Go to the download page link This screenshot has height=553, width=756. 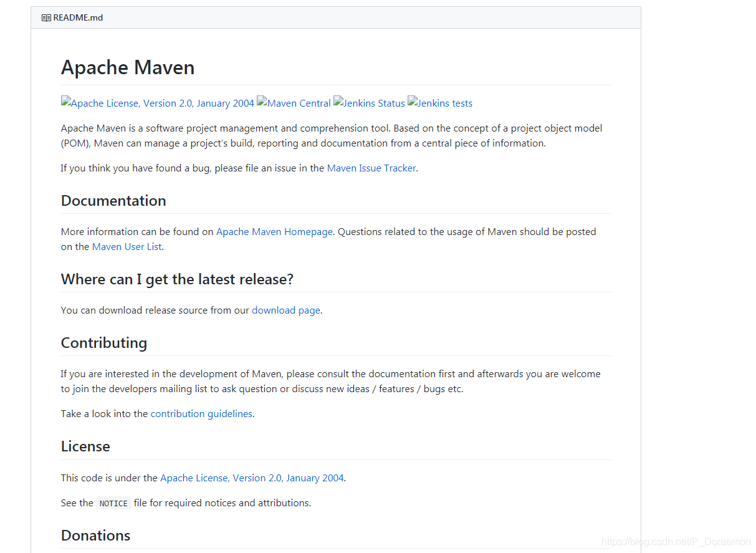coord(286,310)
